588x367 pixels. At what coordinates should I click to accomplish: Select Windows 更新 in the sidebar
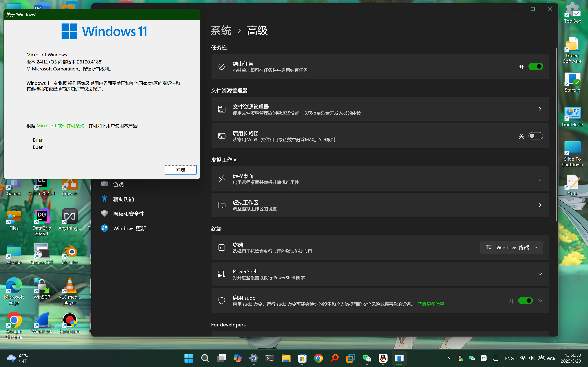point(129,228)
